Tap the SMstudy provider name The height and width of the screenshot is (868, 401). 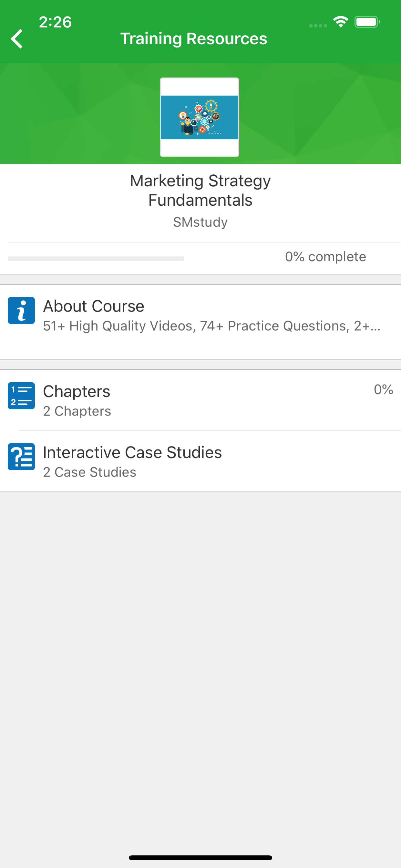coord(200,222)
